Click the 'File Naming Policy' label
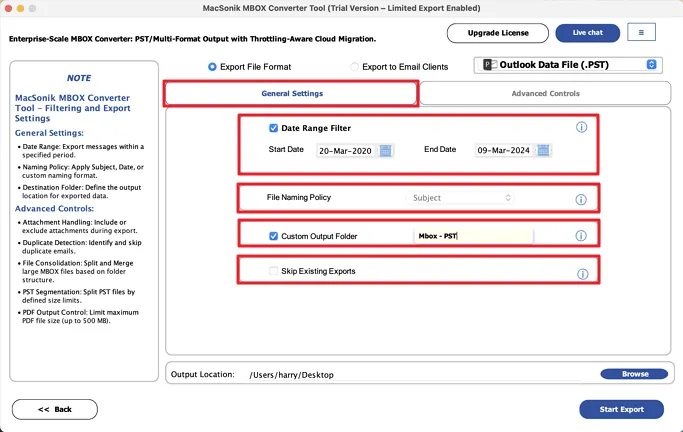The height and width of the screenshot is (432, 683). pos(299,197)
